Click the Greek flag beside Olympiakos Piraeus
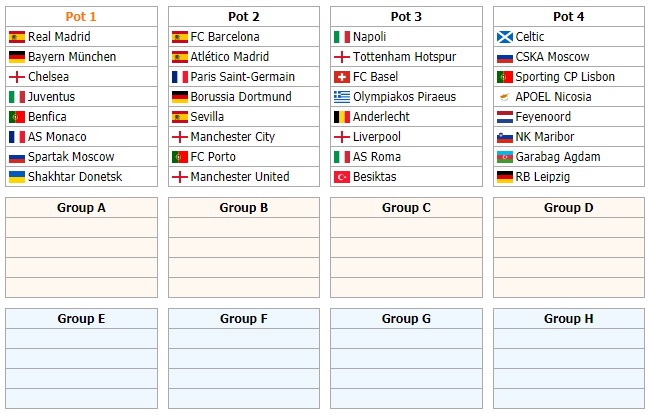Image resolution: width=649 pixels, height=415 pixels. [342, 97]
